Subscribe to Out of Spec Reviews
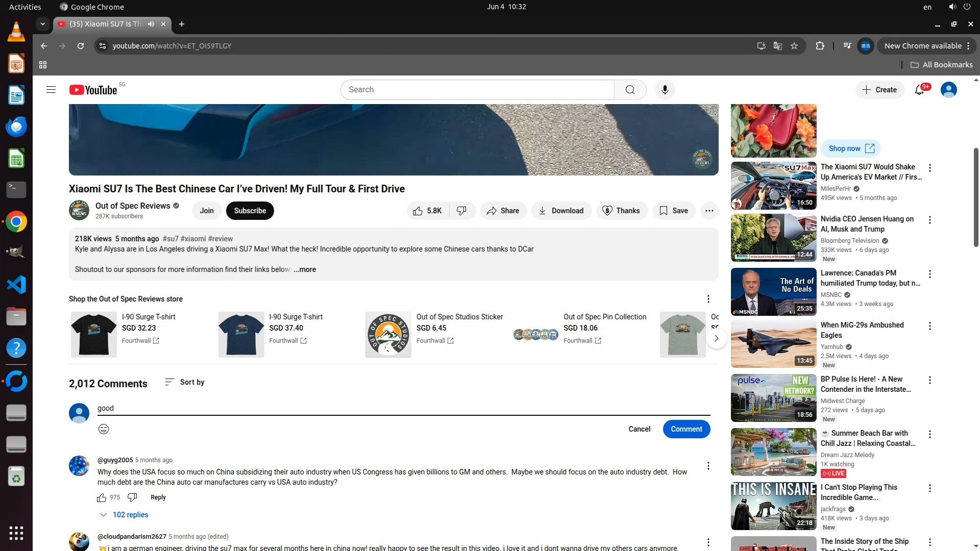The height and width of the screenshot is (551, 980). (250, 211)
